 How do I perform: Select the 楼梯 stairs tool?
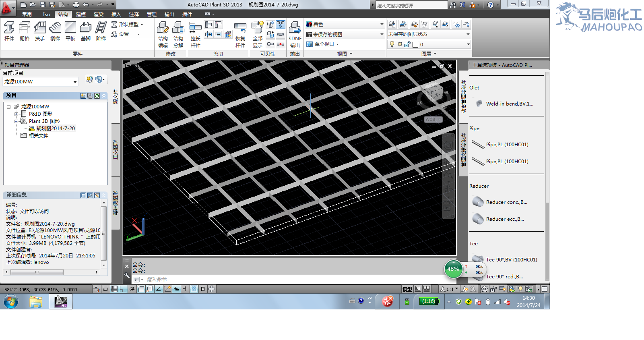[55, 31]
